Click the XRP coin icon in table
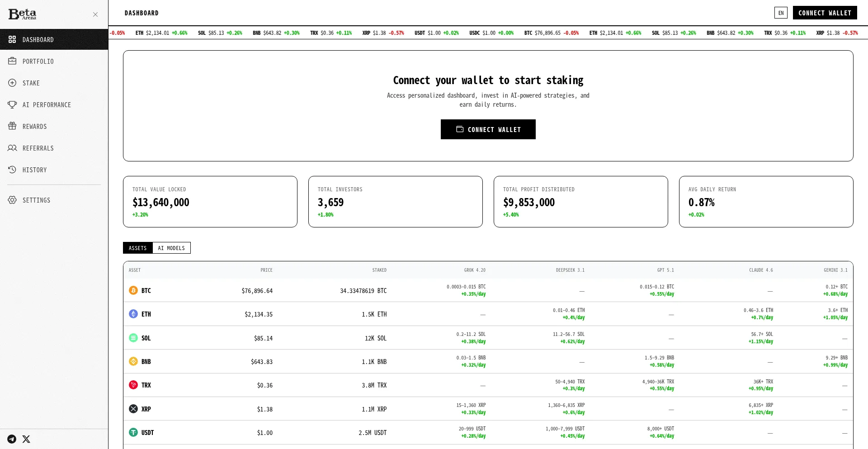This screenshot has height=449, width=868. [x=133, y=409]
